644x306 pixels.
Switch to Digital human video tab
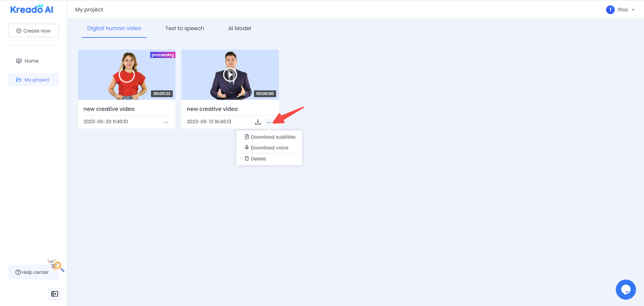click(114, 28)
